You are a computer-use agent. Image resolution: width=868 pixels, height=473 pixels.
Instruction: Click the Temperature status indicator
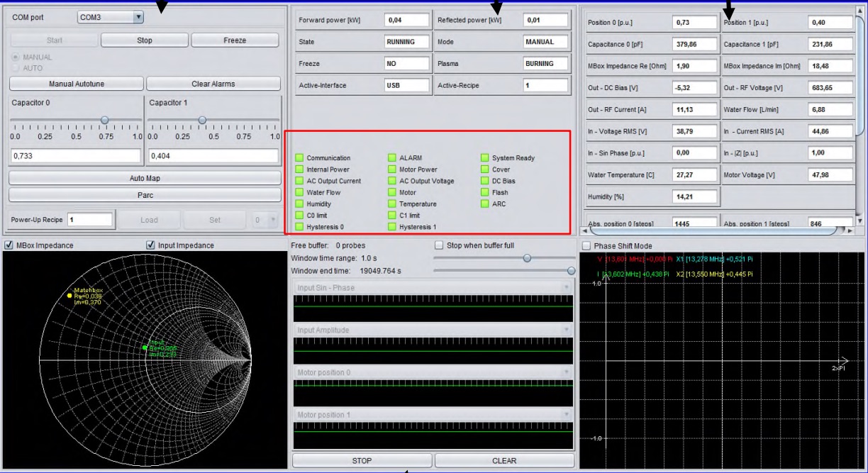[391, 204]
